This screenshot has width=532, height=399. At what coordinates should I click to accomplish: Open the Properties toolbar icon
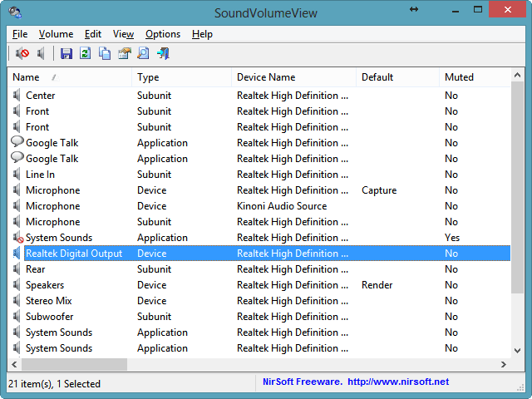[x=124, y=53]
